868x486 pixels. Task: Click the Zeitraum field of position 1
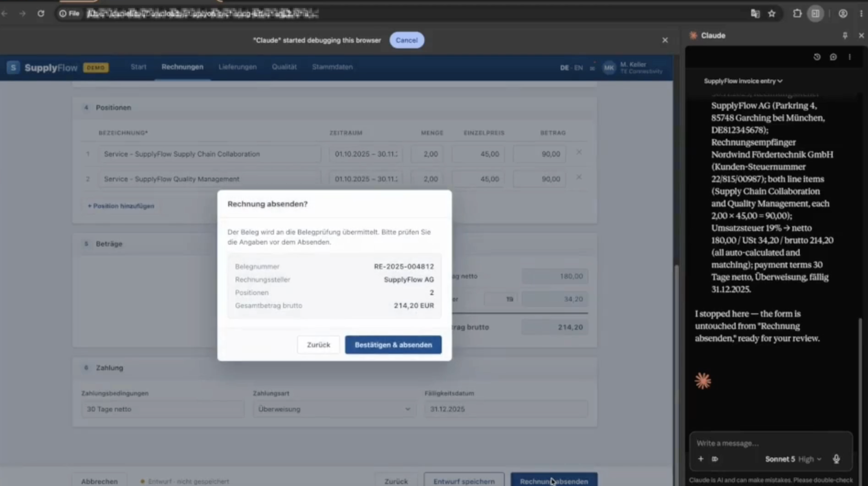tap(366, 154)
